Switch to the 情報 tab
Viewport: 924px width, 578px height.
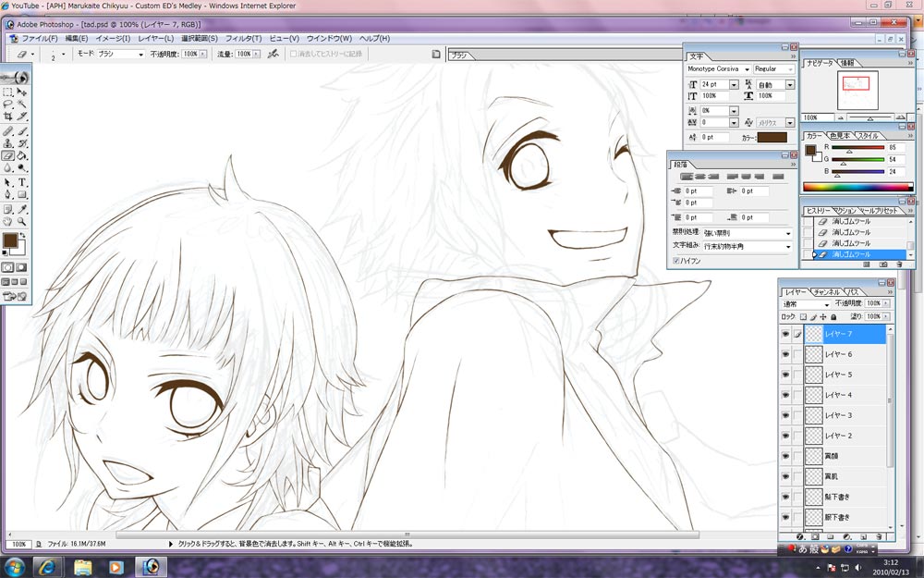846,63
